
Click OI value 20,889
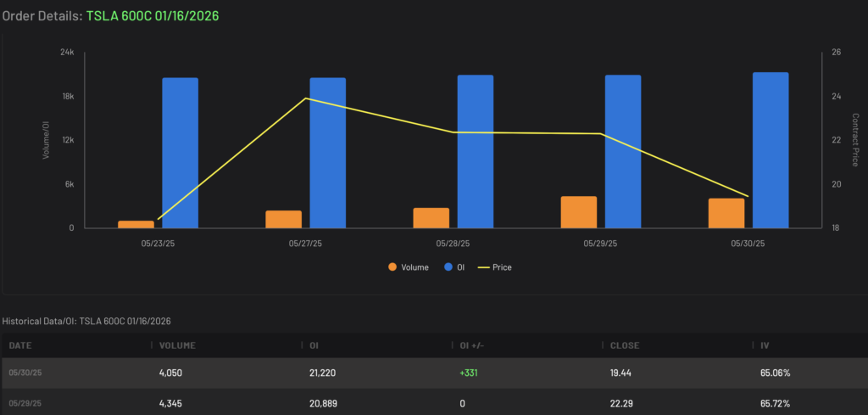point(323,403)
